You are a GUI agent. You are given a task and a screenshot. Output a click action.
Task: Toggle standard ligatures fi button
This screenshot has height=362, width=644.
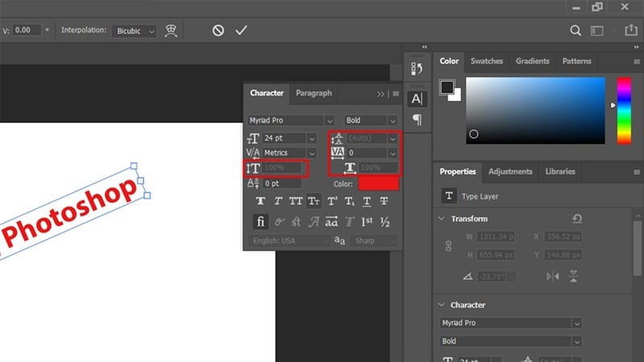[x=260, y=222]
